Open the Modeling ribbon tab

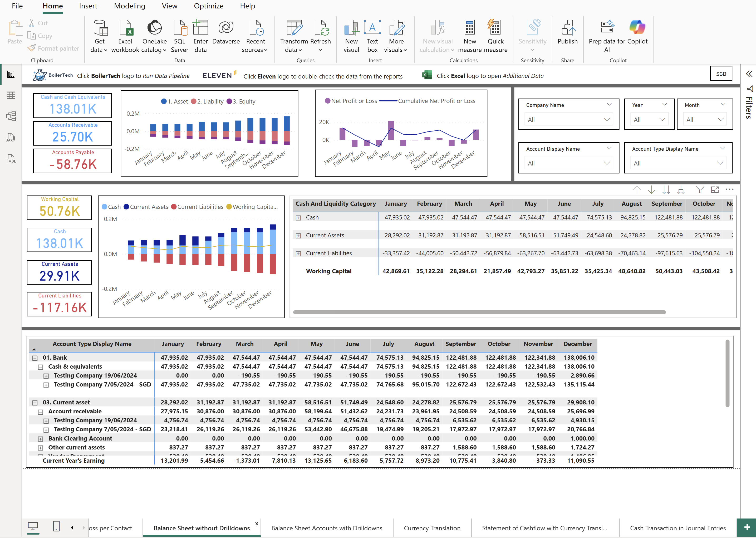point(130,6)
